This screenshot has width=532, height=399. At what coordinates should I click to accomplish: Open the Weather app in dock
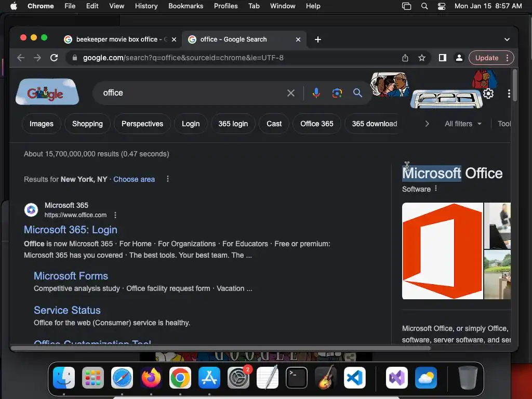[x=426, y=378]
